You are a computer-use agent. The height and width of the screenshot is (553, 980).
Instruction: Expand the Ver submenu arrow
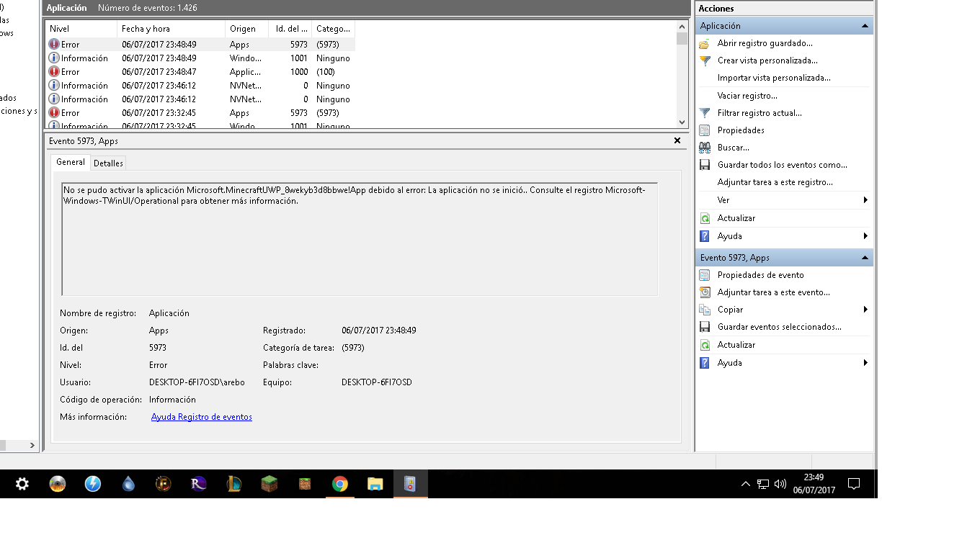pyautogui.click(x=865, y=200)
